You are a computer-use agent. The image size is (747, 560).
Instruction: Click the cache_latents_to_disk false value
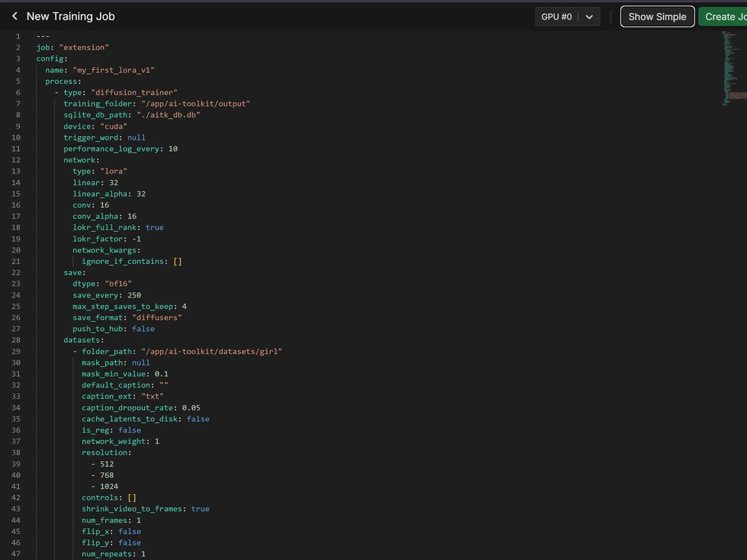pyautogui.click(x=198, y=419)
